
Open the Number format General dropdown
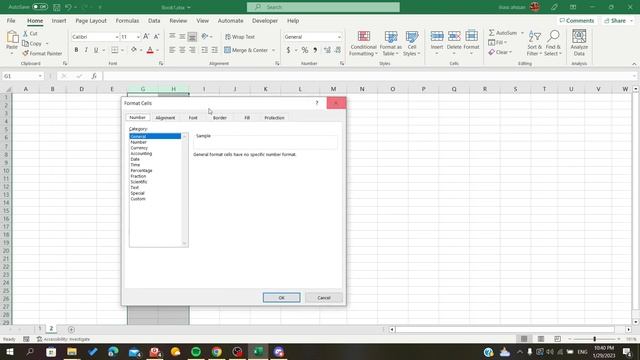point(339,37)
